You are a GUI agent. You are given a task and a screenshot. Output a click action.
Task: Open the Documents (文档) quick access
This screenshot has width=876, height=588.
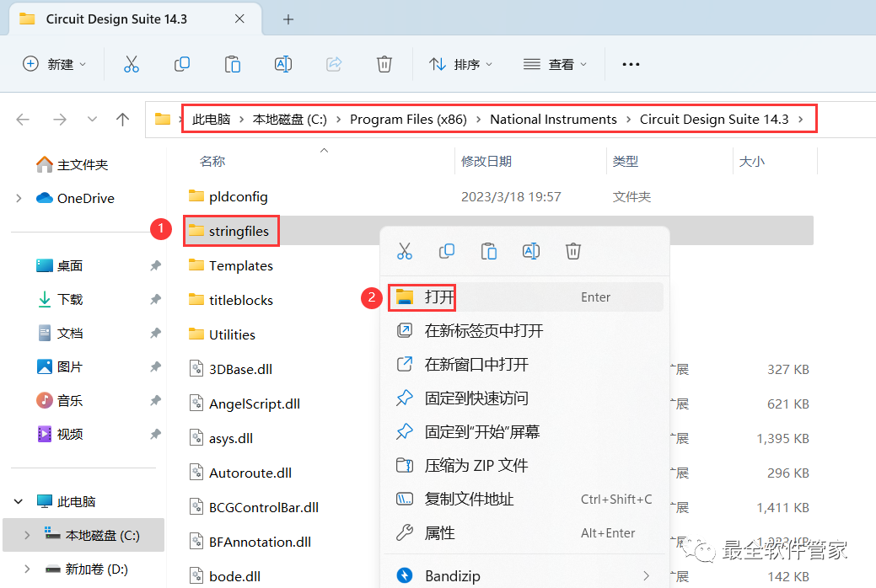click(59, 334)
